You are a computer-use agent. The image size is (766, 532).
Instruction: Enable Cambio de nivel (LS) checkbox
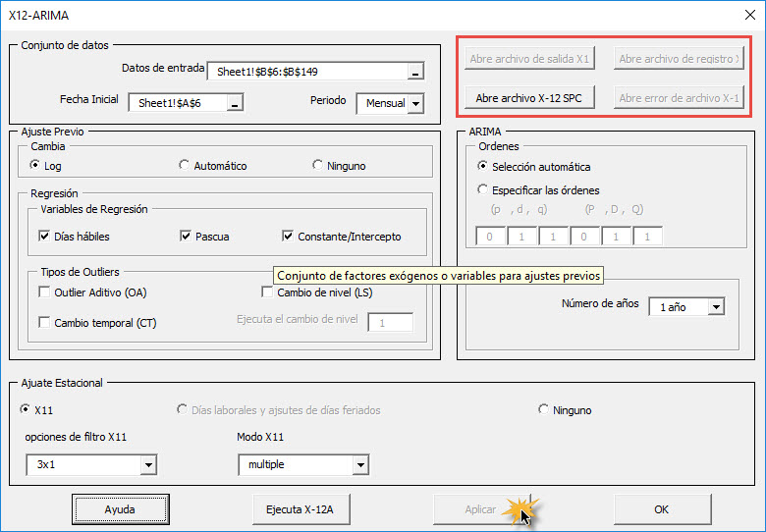(267, 292)
